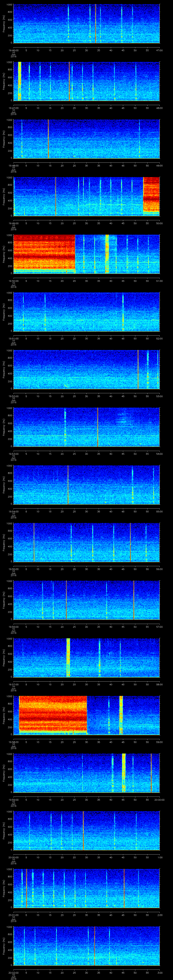Viewport: 173px width, 980px height.
Task: Click the '20:02:00' start time label
Action: click(13, 972)
